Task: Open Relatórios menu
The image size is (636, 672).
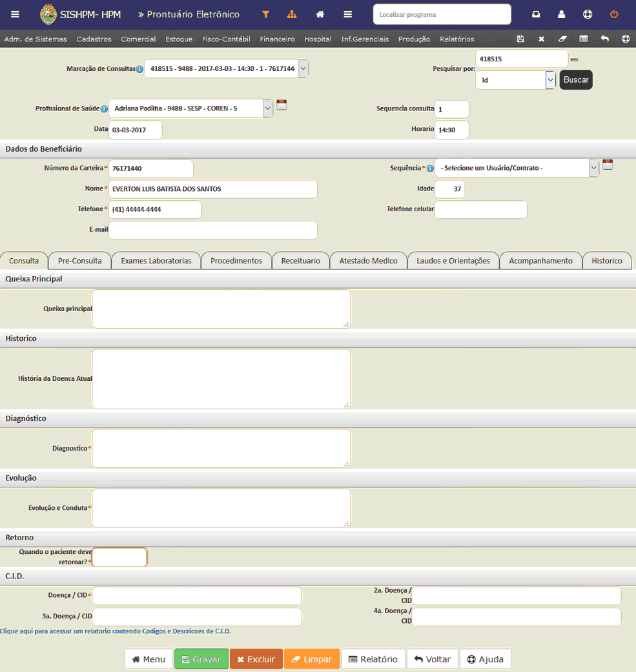Action: (457, 39)
